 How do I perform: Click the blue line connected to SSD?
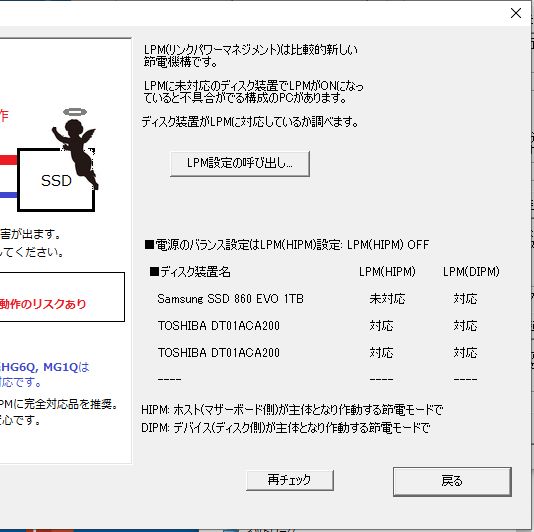point(9,195)
